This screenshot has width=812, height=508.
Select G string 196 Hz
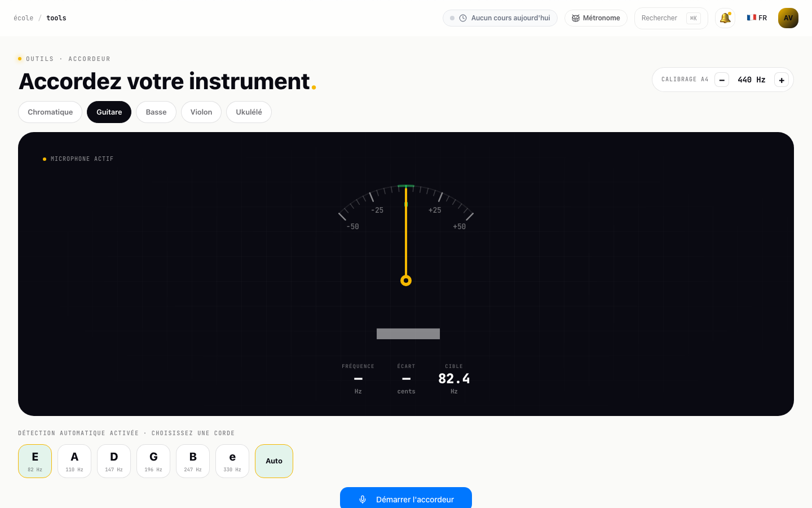coord(153,461)
